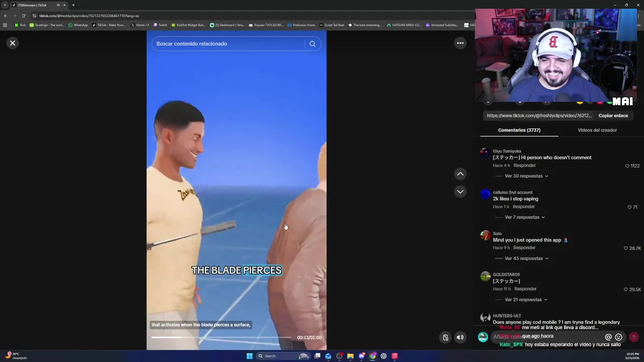Viewport: 644px width, 362px height.
Task: Open the PreSonus: Home bookmark
Action: click(x=301, y=25)
